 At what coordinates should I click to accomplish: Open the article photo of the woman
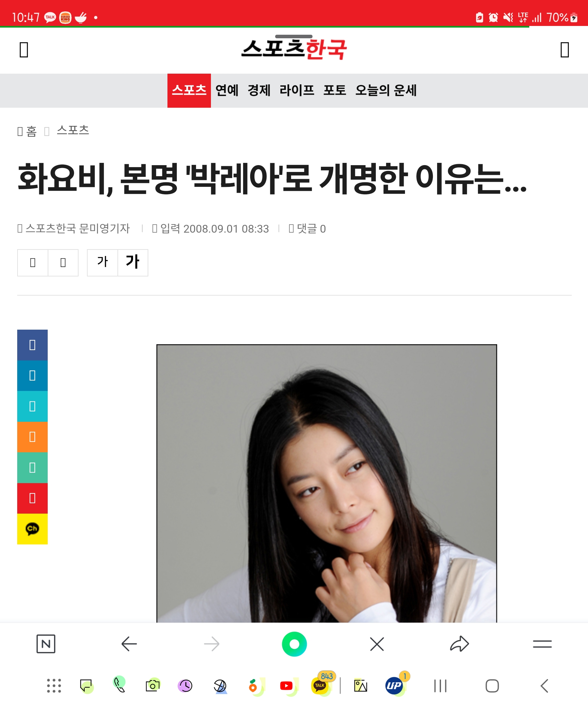point(326,483)
